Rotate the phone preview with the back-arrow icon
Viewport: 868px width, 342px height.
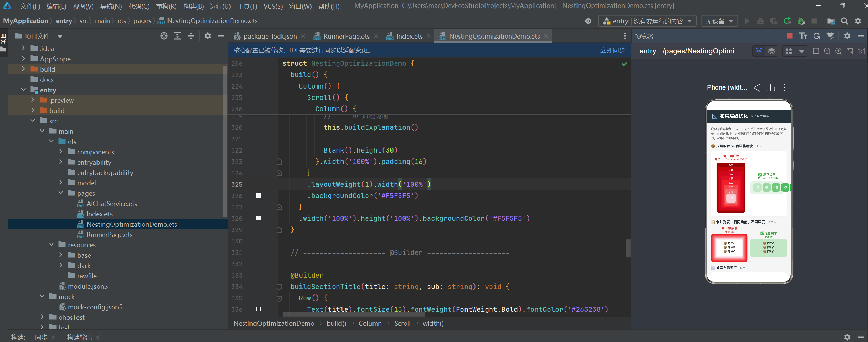pyautogui.click(x=757, y=87)
